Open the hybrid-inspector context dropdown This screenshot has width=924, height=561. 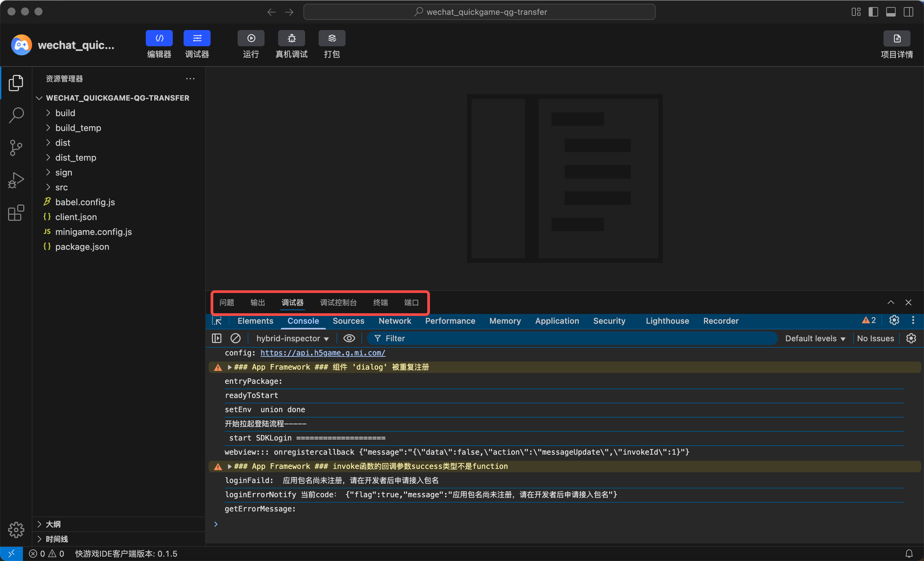click(x=292, y=338)
